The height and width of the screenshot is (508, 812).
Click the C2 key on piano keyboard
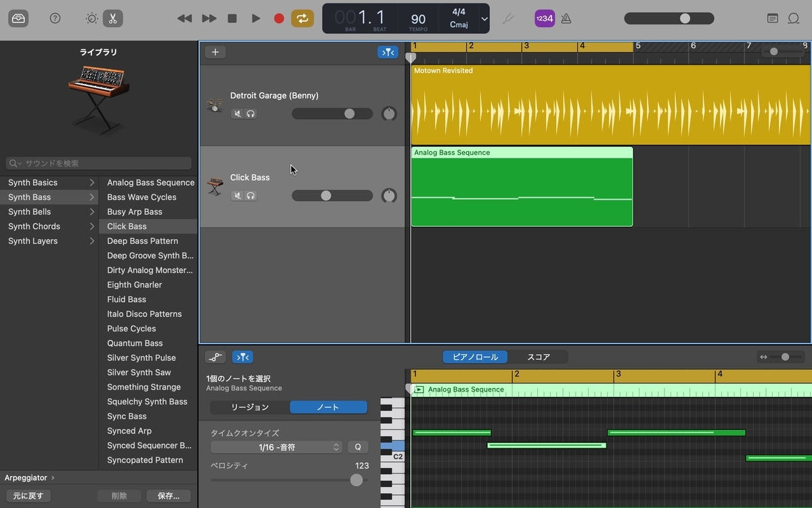pyautogui.click(x=392, y=457)
